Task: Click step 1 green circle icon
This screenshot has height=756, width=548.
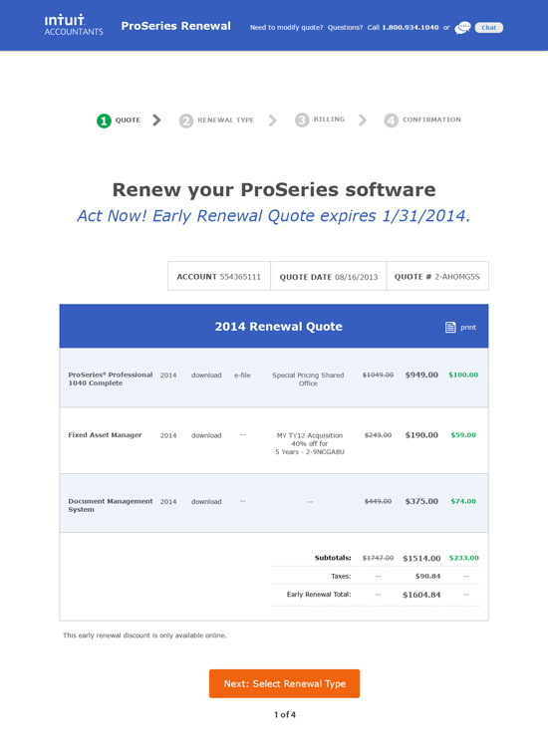Action: [104, 121]
